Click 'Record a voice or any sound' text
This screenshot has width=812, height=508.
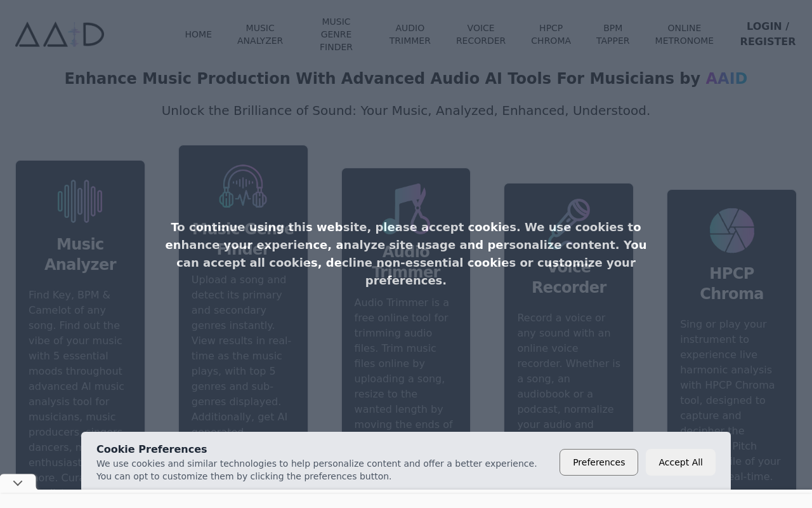(x=569, y=371)
